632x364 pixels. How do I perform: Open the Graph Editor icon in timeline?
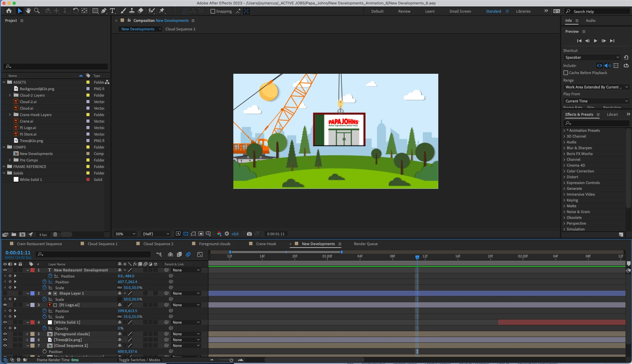pyautogui.click(x=200, y=254)
